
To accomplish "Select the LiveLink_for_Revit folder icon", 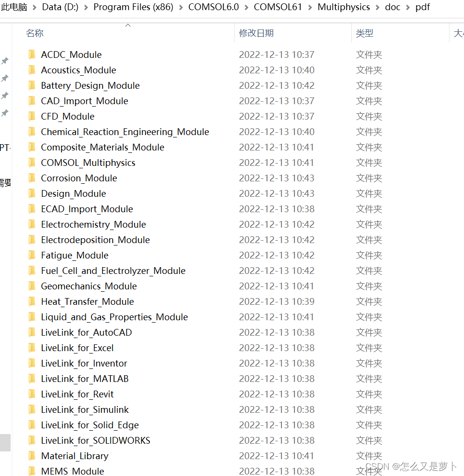I will pos(32,394).
